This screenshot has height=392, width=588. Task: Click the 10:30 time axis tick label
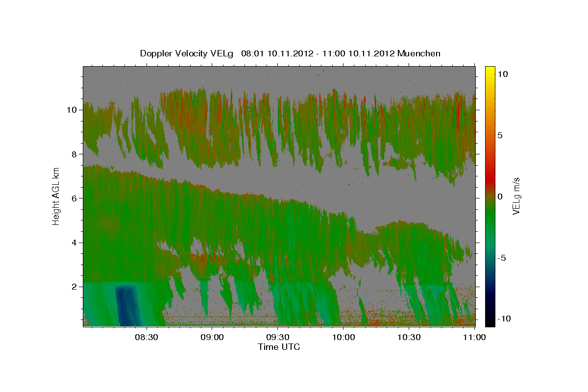click(x=409, y=337)
